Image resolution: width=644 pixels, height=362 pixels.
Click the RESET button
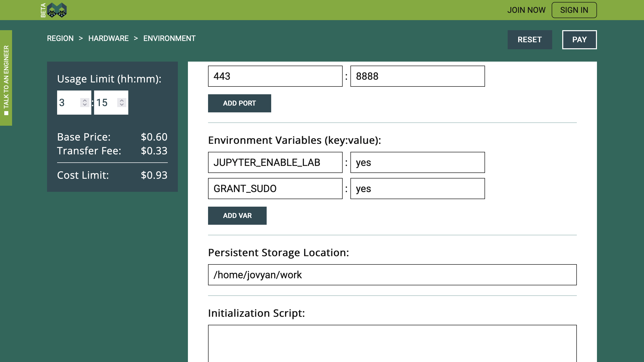pos(530,40)
